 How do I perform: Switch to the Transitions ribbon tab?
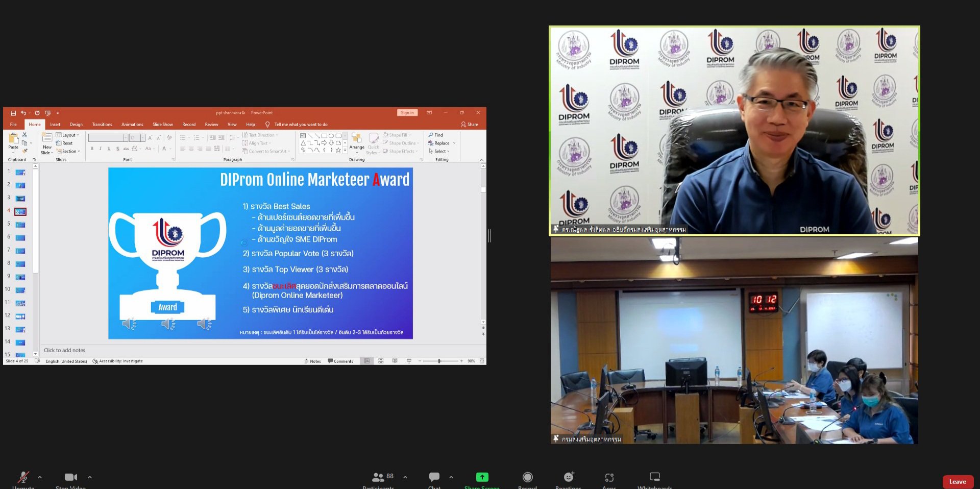click(x=102, y=125)
